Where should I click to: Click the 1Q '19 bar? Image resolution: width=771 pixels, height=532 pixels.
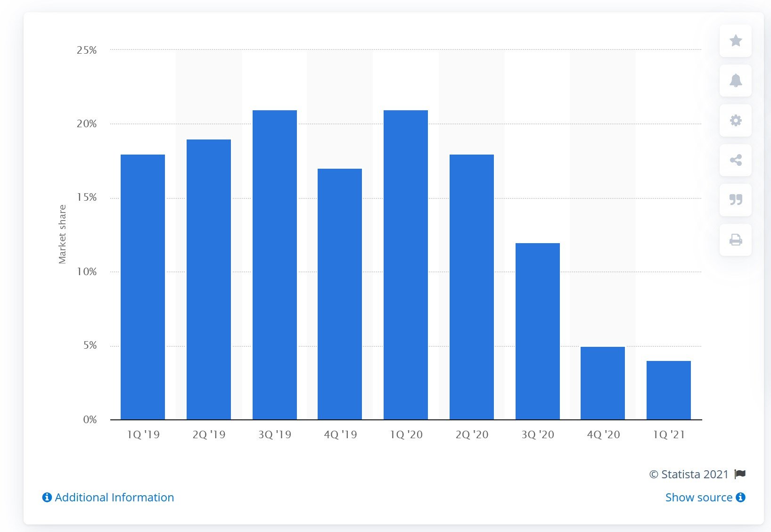click(143, 287)
